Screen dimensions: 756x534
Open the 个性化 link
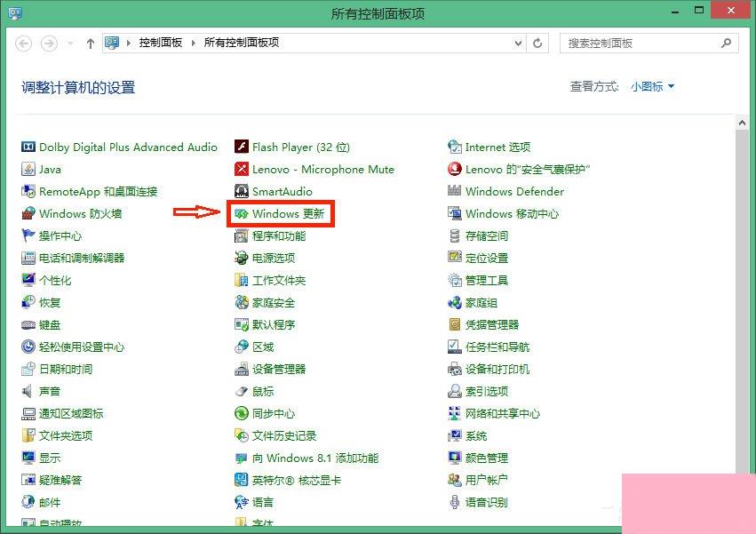tap(55, 280)
